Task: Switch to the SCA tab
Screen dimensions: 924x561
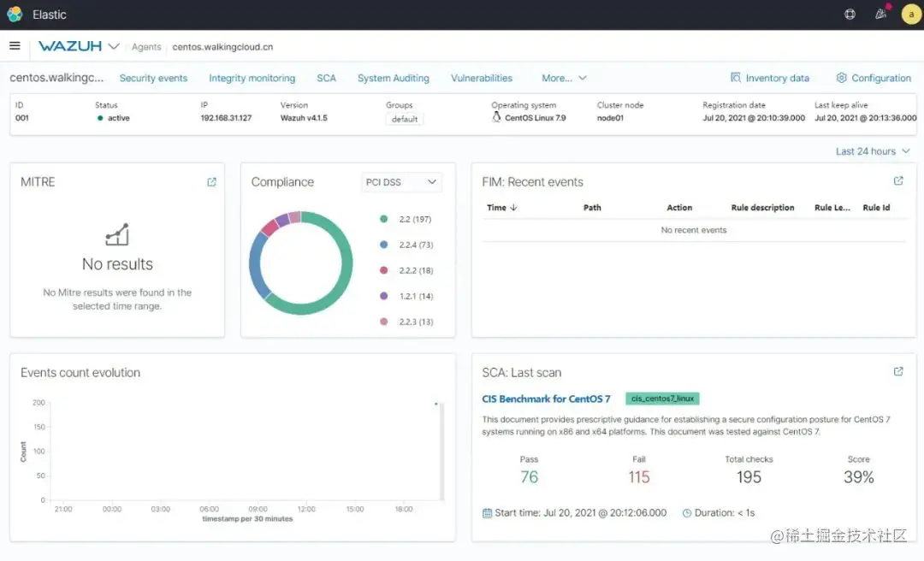Action: pos(326,78)
